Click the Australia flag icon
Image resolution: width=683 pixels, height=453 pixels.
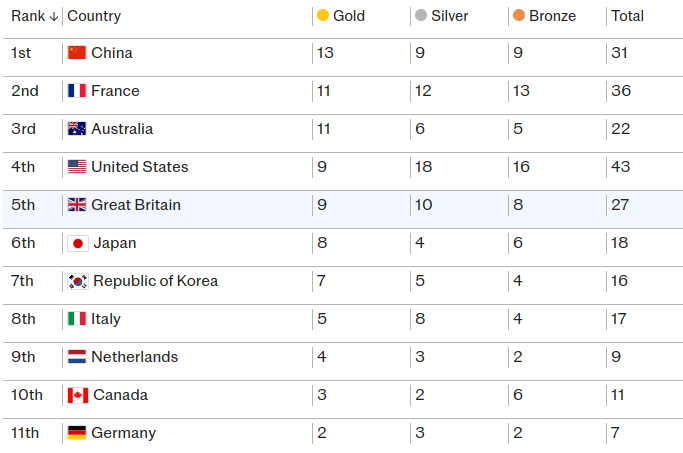(77, 129)
